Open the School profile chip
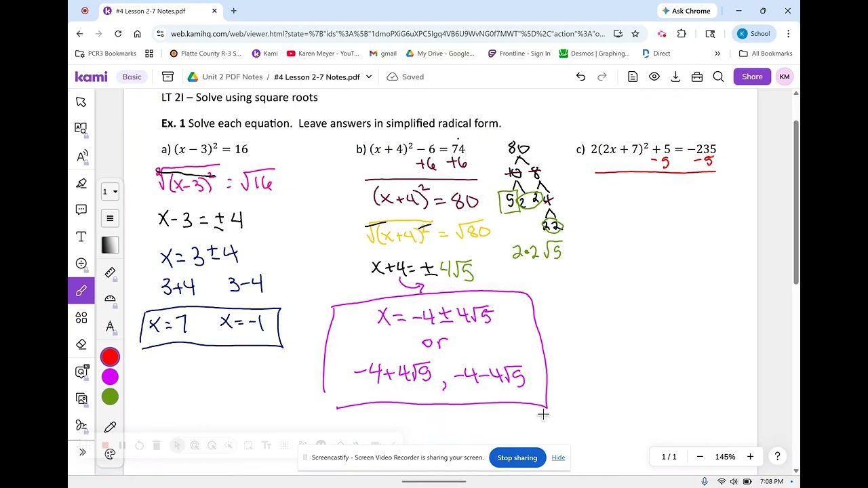 (x=754, y=33)
